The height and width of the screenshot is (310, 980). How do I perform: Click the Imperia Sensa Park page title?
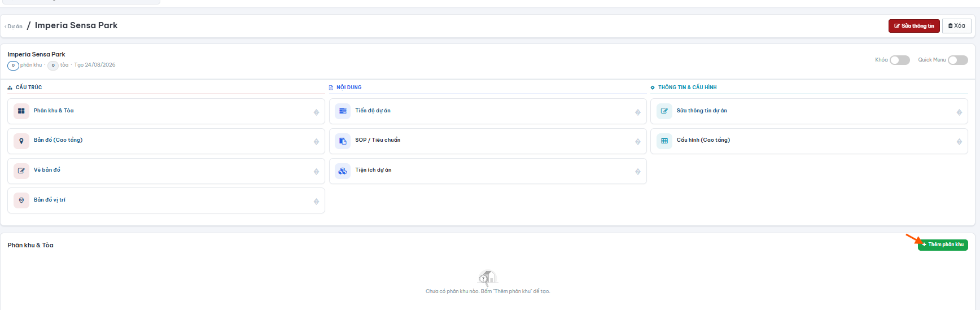[76, 25]
